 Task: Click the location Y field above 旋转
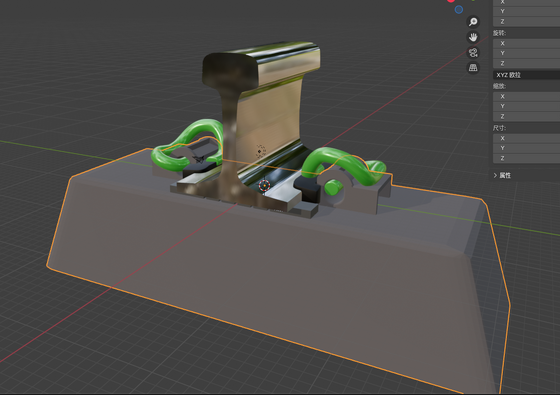pyautogui.click(x=526, y=11)
